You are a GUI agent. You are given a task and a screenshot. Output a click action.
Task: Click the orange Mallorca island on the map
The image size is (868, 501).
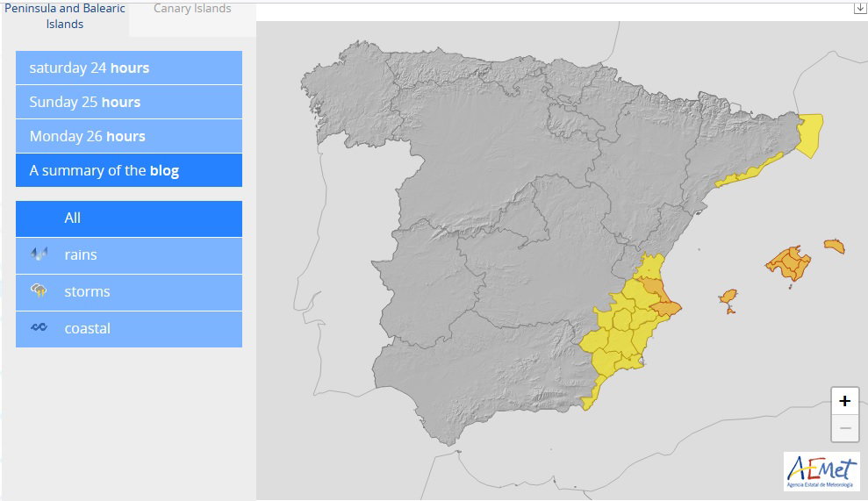click(x=789, y=262)
